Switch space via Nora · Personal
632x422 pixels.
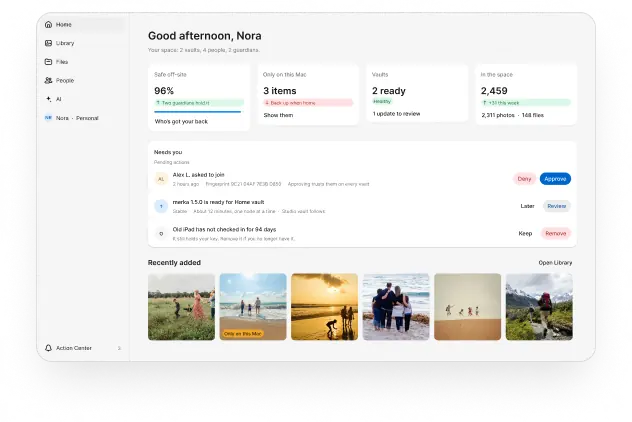tap(83, 118)
